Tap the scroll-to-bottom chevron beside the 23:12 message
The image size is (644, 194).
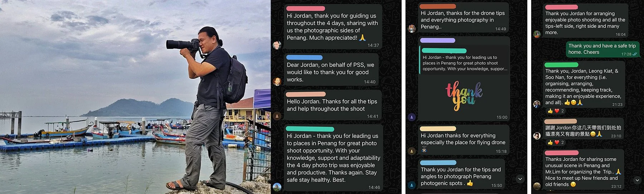[x=637, y=180]
